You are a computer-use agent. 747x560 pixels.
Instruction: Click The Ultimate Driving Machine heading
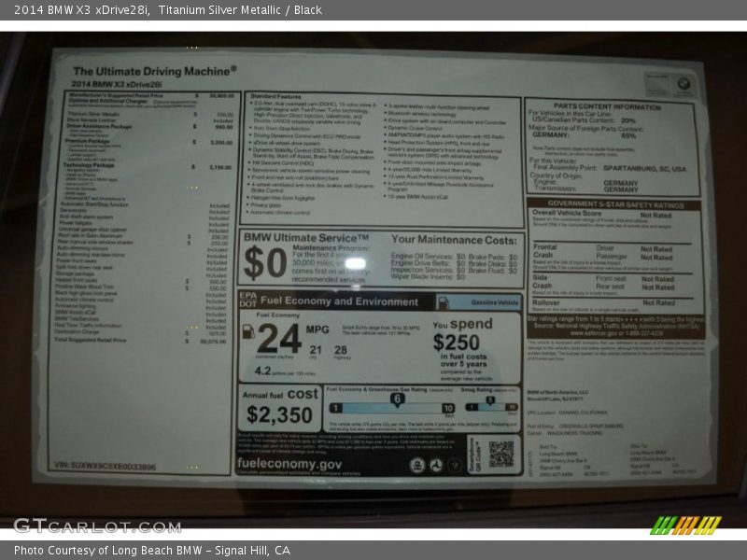pyautogui.click(x=155, y=72)
